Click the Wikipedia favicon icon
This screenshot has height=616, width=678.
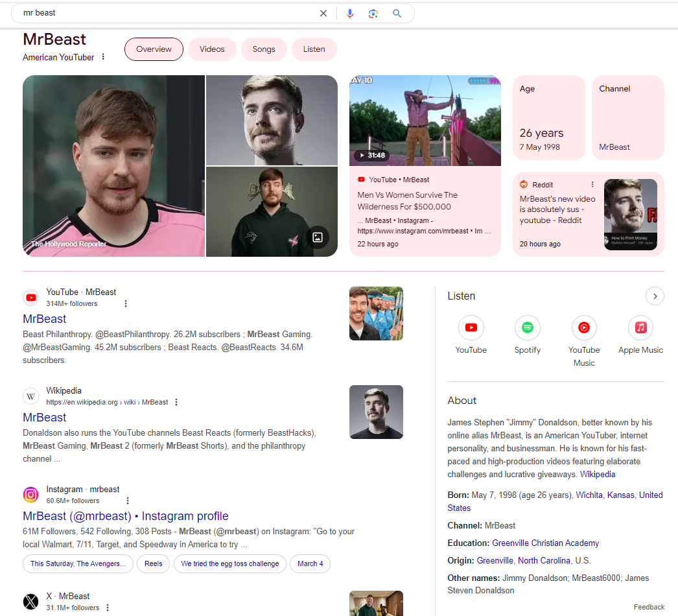click(x=30, y=396)
